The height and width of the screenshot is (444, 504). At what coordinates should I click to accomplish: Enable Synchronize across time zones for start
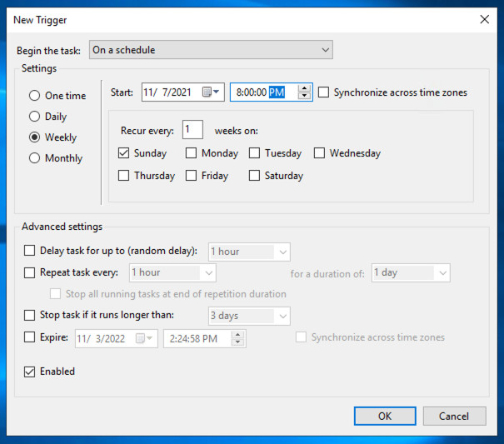point(324,92)
